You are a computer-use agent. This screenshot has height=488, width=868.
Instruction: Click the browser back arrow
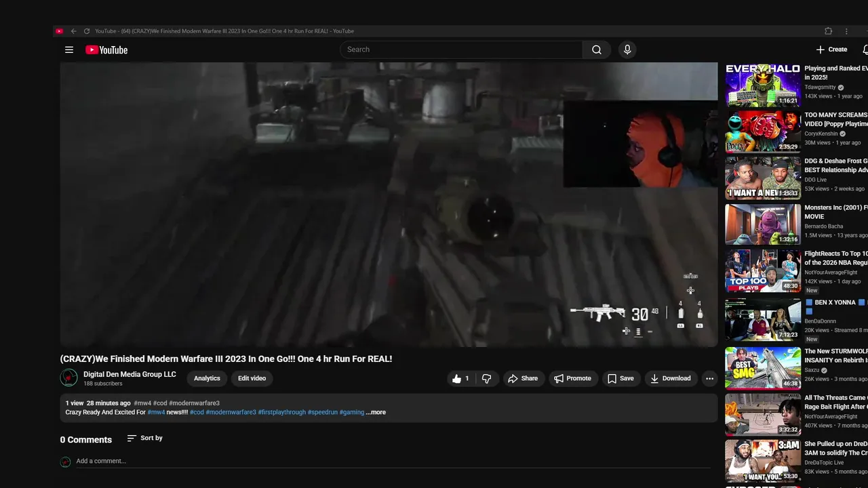[x=73, y=31]
